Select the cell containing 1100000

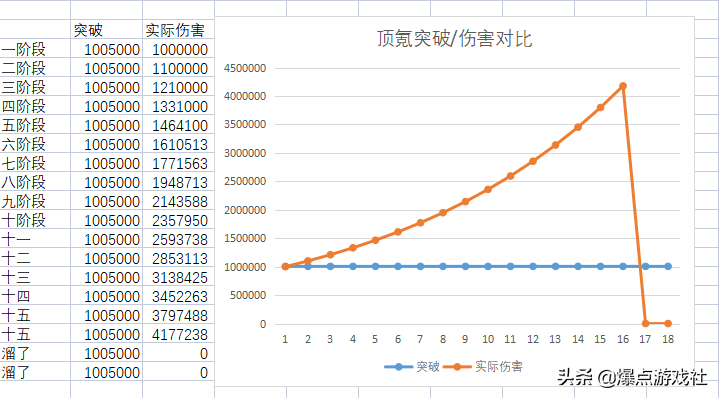coord(178,68)
